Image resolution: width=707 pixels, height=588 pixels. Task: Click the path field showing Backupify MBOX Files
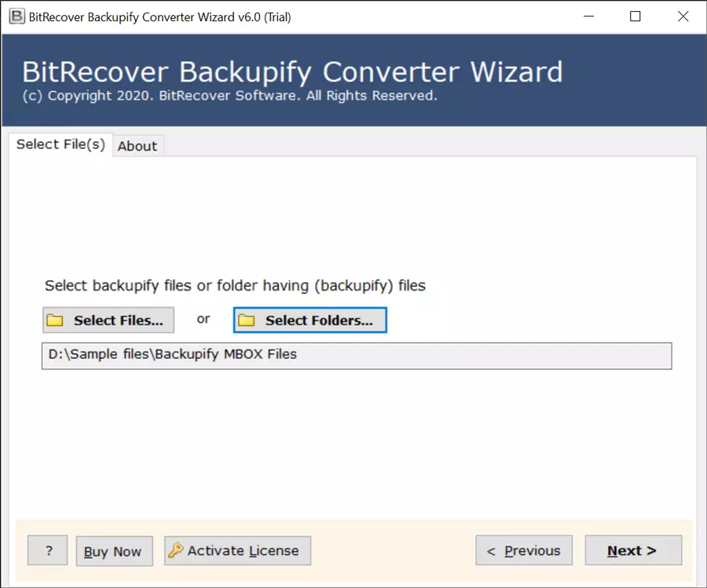click(357, 356)
